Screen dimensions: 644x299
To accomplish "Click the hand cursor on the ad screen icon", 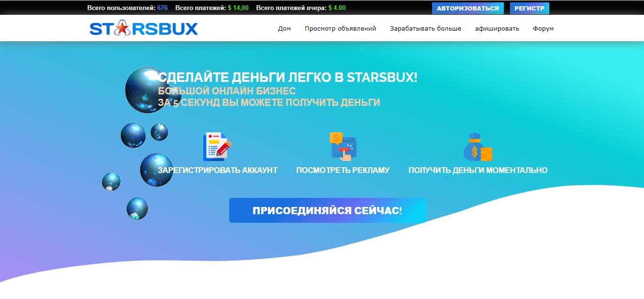I will 347,156.
